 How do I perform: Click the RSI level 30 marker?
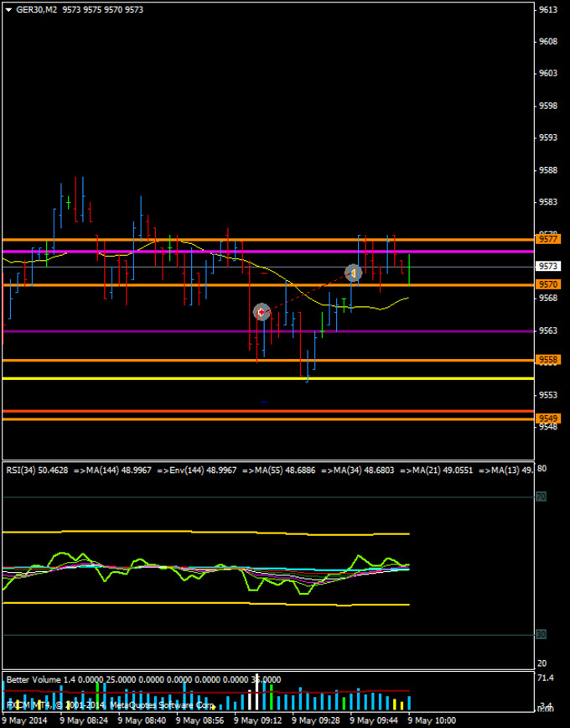click(541, 634)
